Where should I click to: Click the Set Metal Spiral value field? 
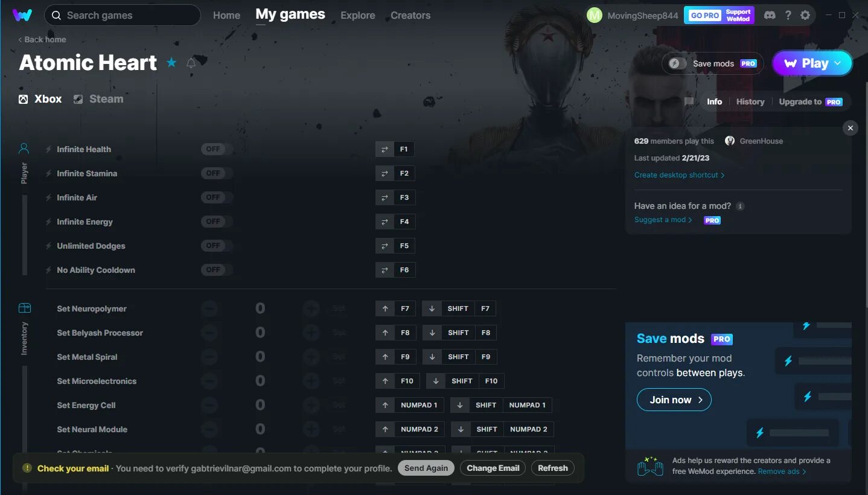point(260,357)
